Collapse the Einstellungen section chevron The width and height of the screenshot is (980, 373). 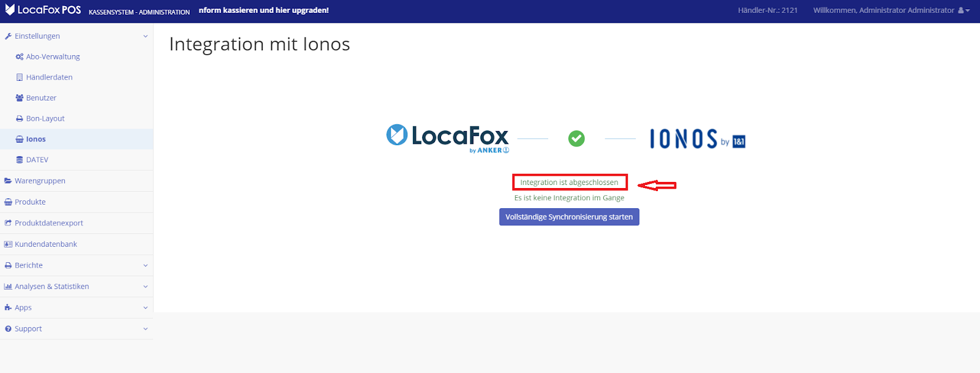pyautogui.click(x=145, y=36)
